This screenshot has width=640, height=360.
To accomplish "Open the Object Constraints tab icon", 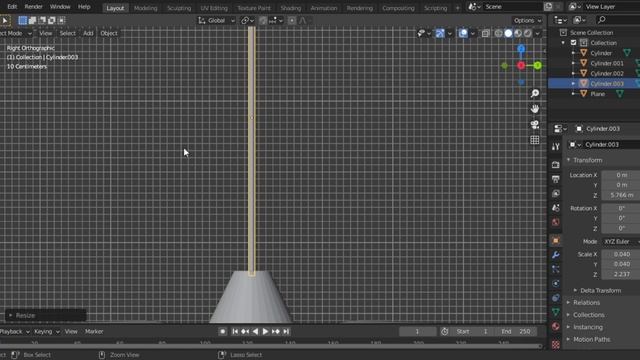I will pyautogui.click(x=556, y=298).
